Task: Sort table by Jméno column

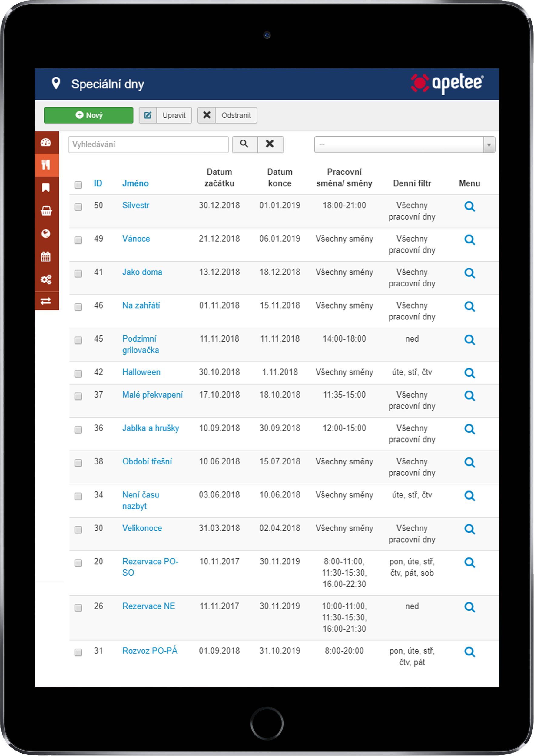Action: 135,183
